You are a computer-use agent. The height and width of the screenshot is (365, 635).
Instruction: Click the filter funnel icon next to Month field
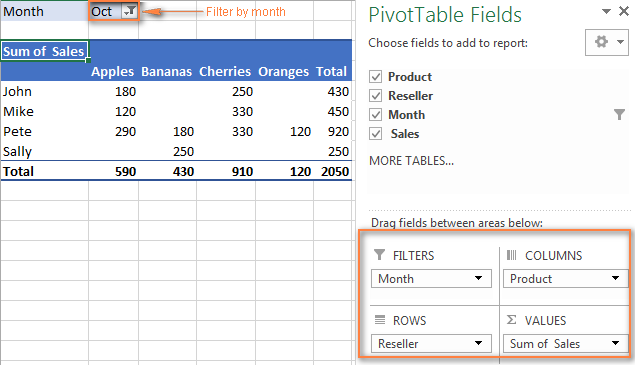[x=619, y=115]
